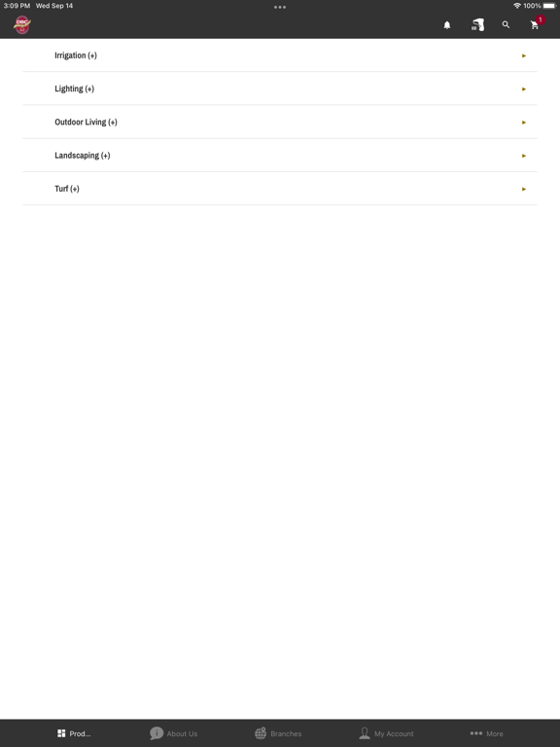The width and height of the screenshot is (560, 747).
Task: Tap the three-dot multitasking indicator at top
Action: point(280,7)
